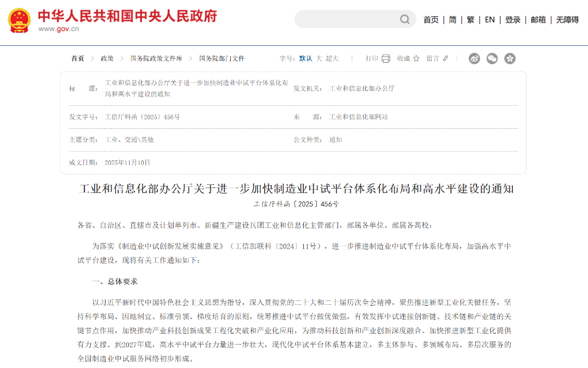Screen dimensions: 588x368
Task: Click the 字号: label
Action: click(287, 58)
